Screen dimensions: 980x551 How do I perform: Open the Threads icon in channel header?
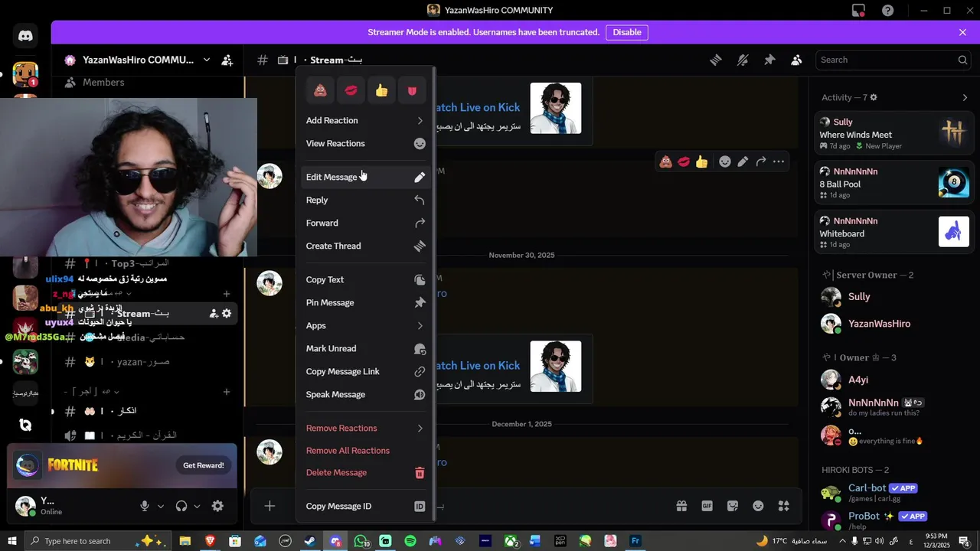click(x=716, y=60)
